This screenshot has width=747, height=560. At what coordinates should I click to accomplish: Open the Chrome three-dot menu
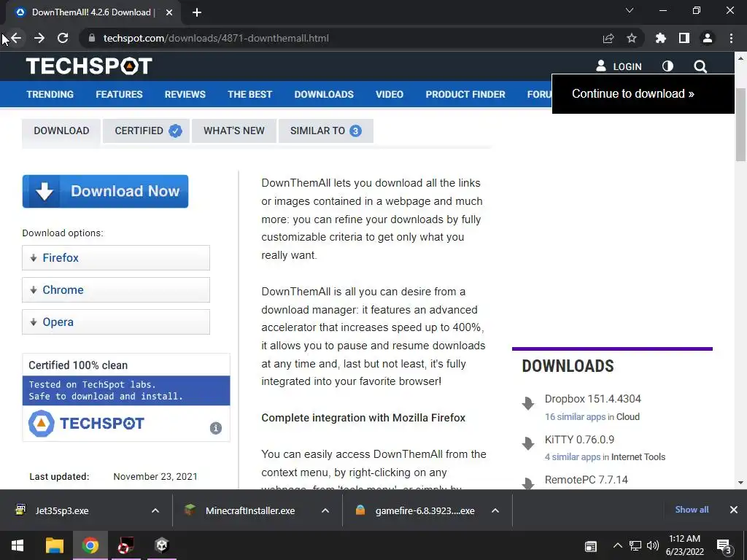731,38
